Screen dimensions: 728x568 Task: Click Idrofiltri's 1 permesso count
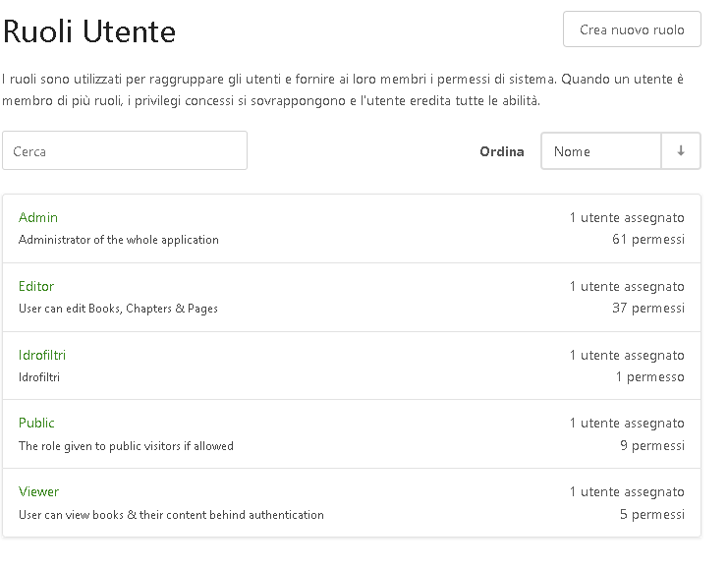pos(649,377)
